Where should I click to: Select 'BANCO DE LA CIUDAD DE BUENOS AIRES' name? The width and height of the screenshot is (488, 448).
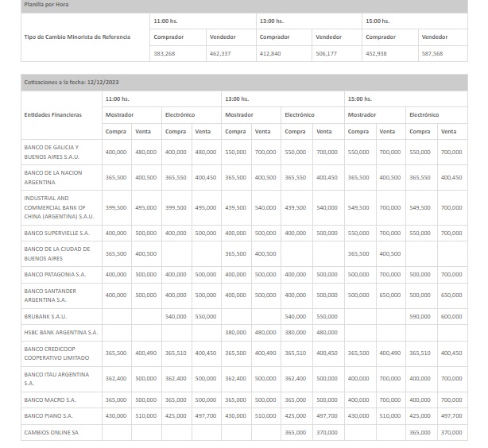click(57, 254)
